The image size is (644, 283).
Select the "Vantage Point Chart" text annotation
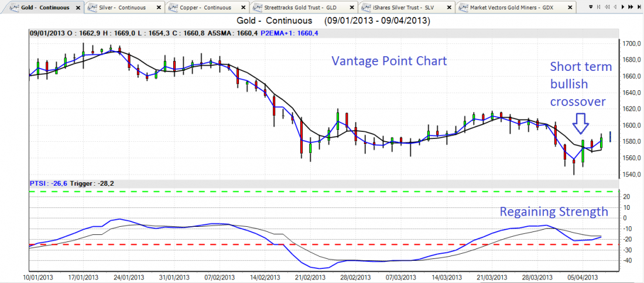tap(389, 62)
